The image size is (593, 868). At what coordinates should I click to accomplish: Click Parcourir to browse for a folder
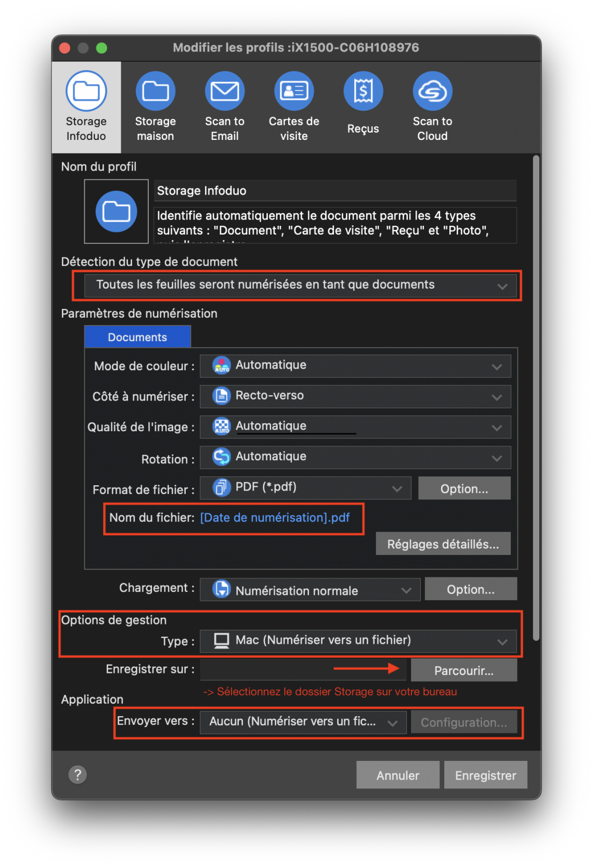click(463, 670)
